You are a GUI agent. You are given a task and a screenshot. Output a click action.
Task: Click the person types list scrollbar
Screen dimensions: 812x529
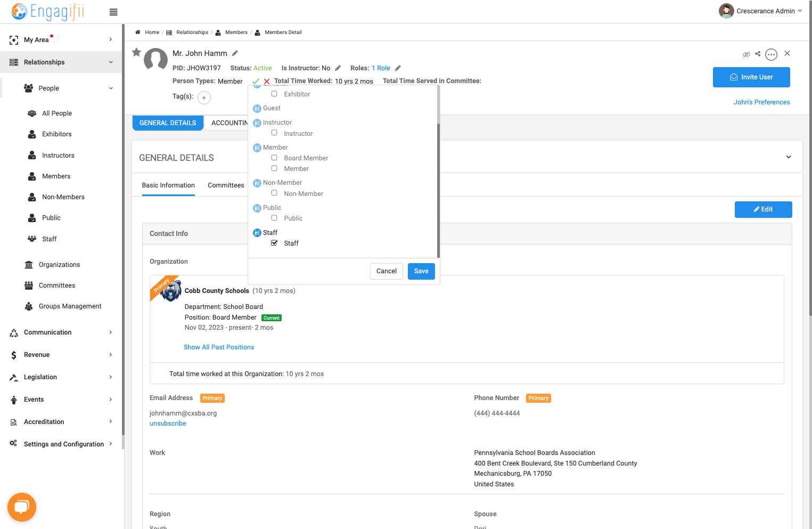tap(438, 190)
